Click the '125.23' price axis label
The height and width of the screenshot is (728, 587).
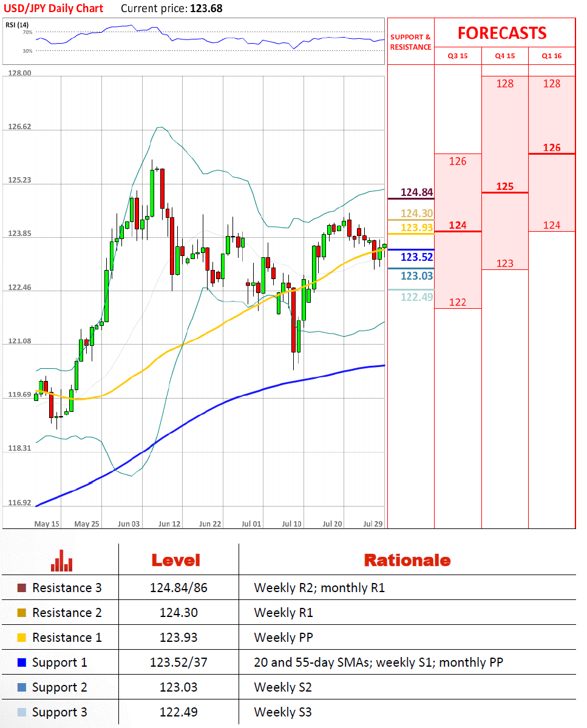[19, 180]
